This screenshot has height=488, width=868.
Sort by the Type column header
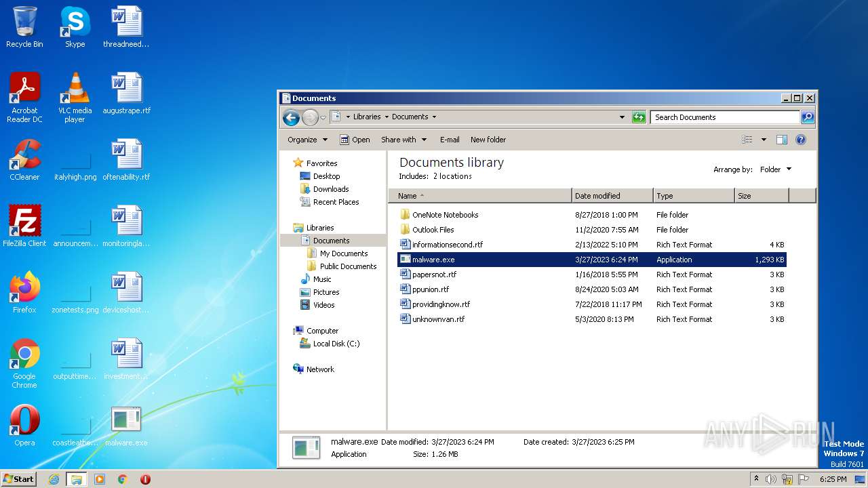click(x=694, y=196)
